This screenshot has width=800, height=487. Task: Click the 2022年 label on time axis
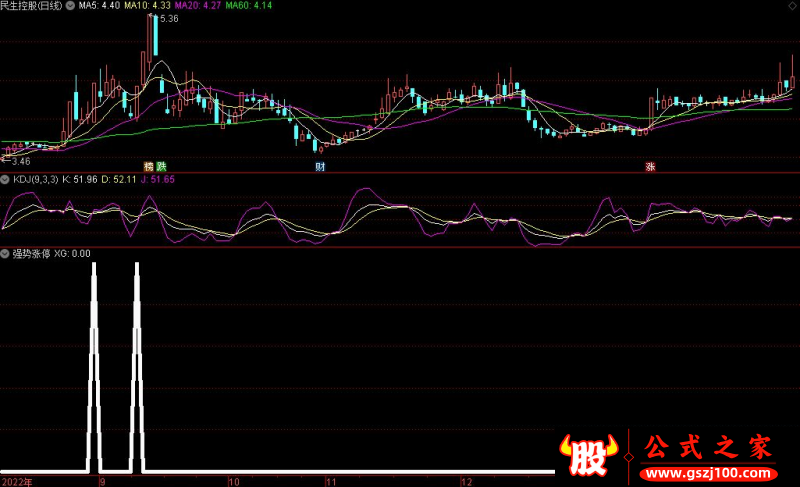tap(17, 481)
